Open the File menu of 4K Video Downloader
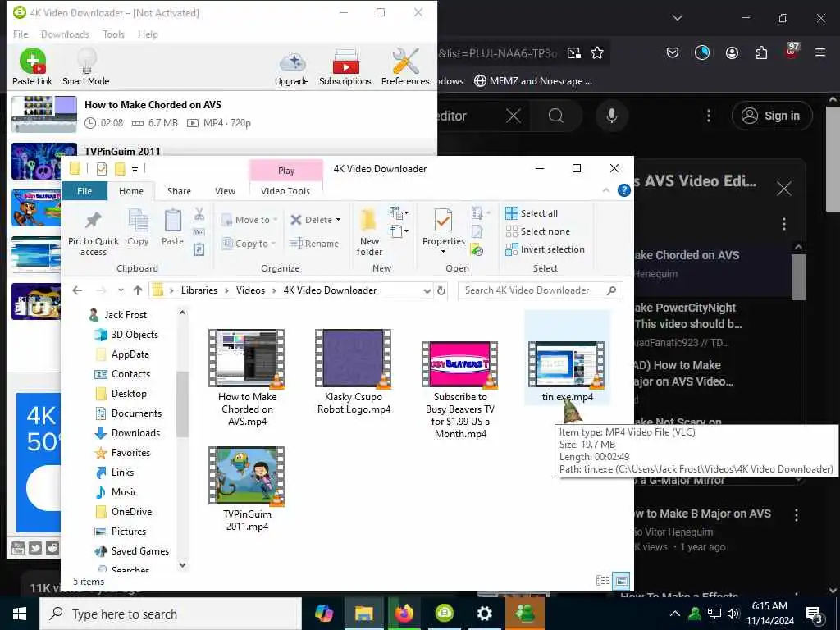This screenshot has width=840, height=630. tap(21, 34)
